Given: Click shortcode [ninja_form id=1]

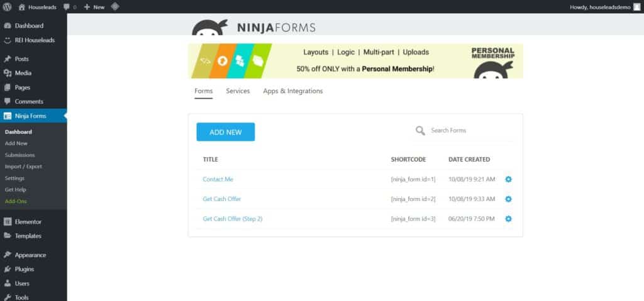Looking at the screenshot, I should click(413, 179).
